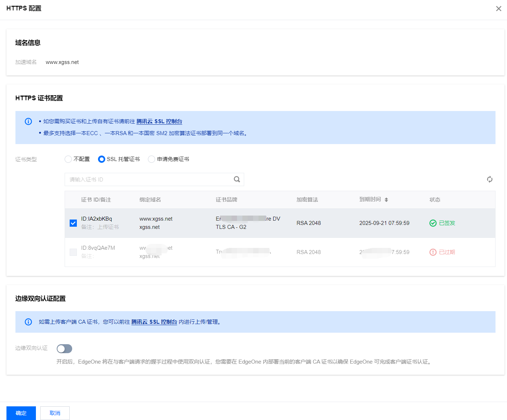Select the SSL 托管证书 radio option
The height and width of the screenshot is (420, 507).
102,159
